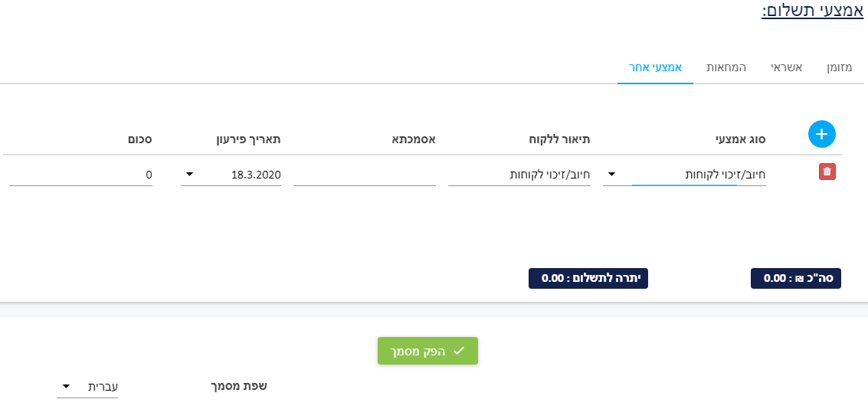This screenshot has height=409, width=868.
Task: Click the 18.3.2020 date value
Action: click(x=256, y=175)
